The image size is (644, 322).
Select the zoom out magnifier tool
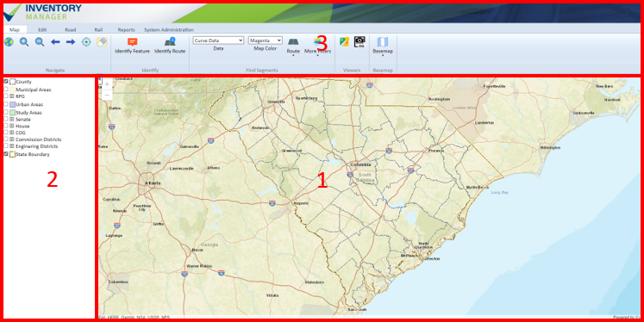pos(40,42)
